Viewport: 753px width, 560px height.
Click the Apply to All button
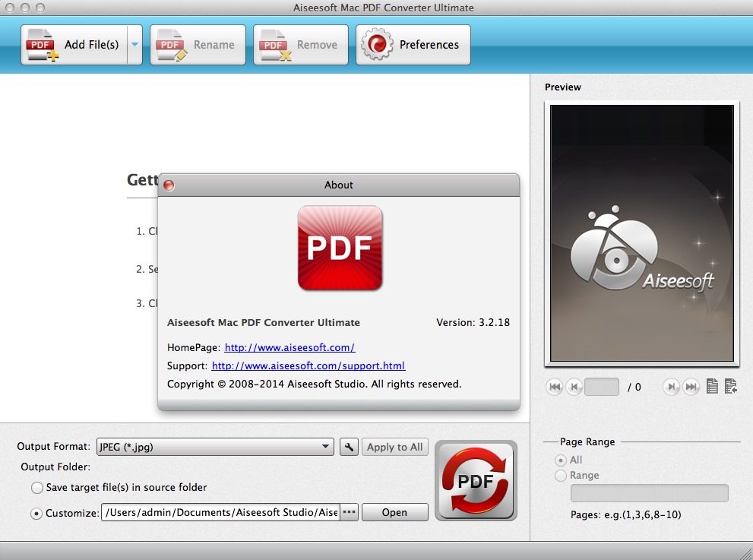395,447
